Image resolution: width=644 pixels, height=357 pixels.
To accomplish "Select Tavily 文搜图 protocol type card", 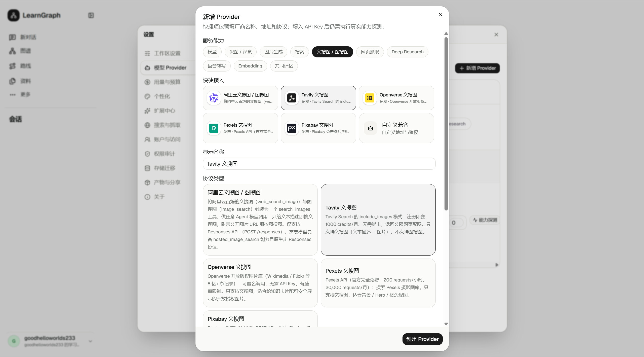I will coord(378,220).
